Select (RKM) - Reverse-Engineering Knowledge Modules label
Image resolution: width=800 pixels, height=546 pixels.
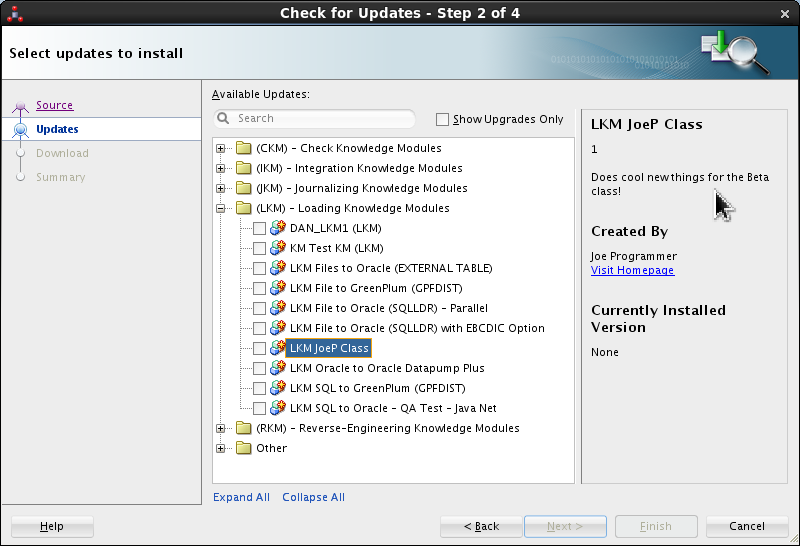pyautogui.click(x=388, y=428)
